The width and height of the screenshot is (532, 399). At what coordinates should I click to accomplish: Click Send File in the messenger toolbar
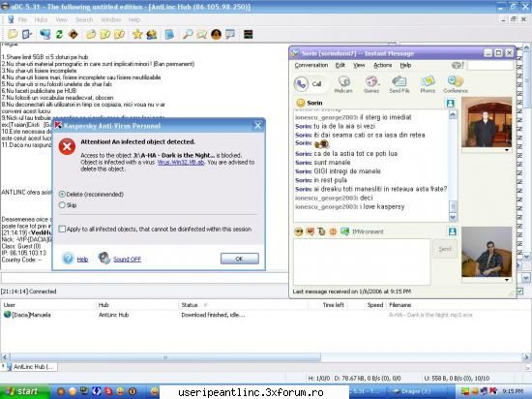pyautogui.click(x=399, y=84)
